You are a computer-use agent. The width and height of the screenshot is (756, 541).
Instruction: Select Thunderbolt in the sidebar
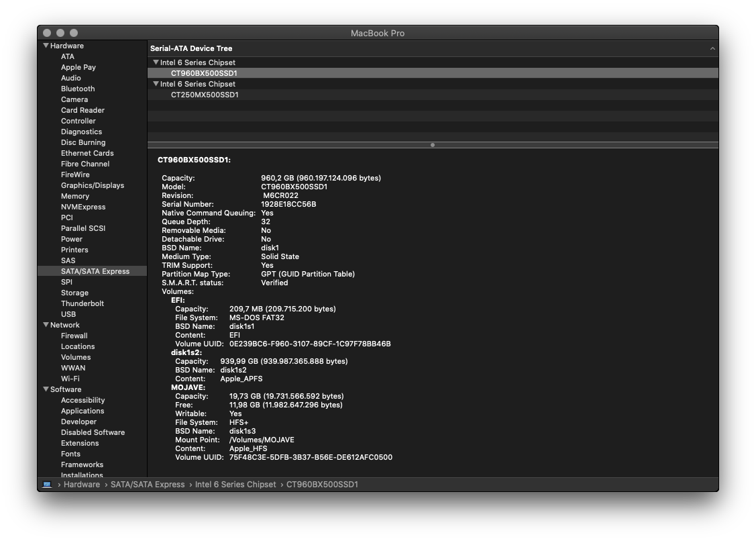click(83, 303)
